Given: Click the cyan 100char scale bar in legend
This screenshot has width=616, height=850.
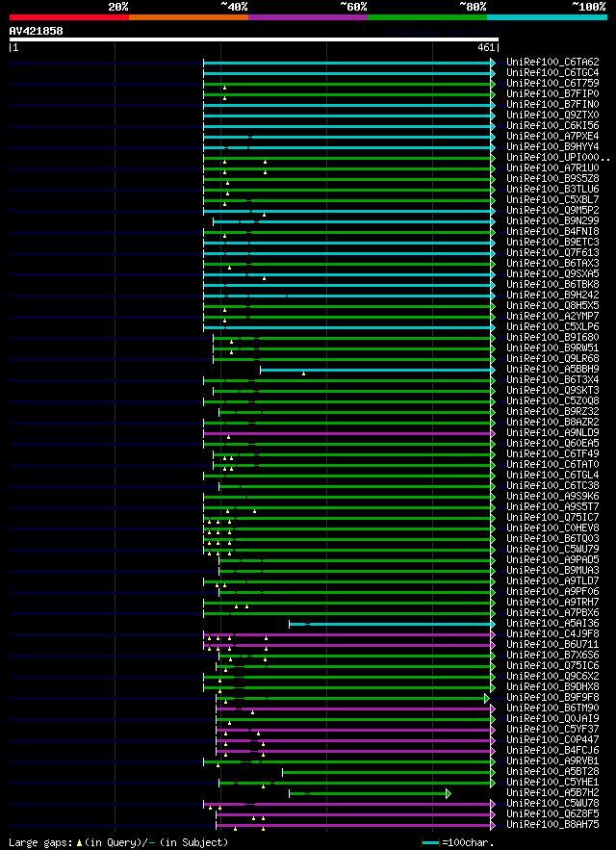Looking at the screenshot, I should pos(430,843).
